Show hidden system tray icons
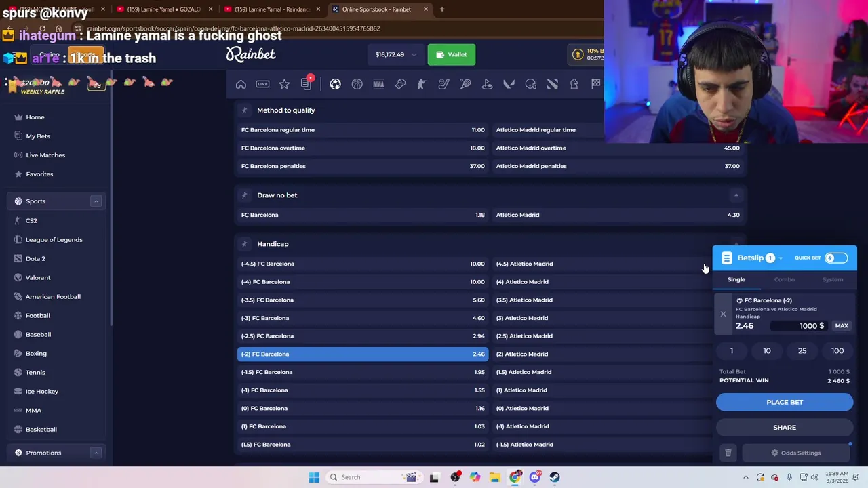 click(x=746, y=477)
